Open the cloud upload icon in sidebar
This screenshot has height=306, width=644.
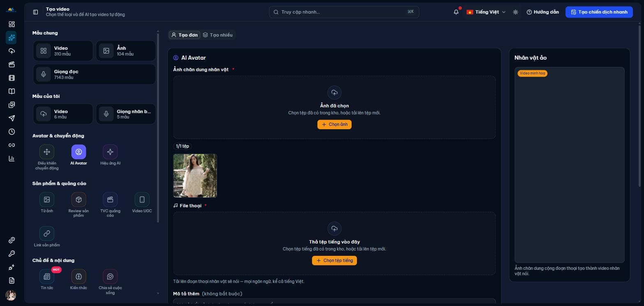(x=11, y=51)
